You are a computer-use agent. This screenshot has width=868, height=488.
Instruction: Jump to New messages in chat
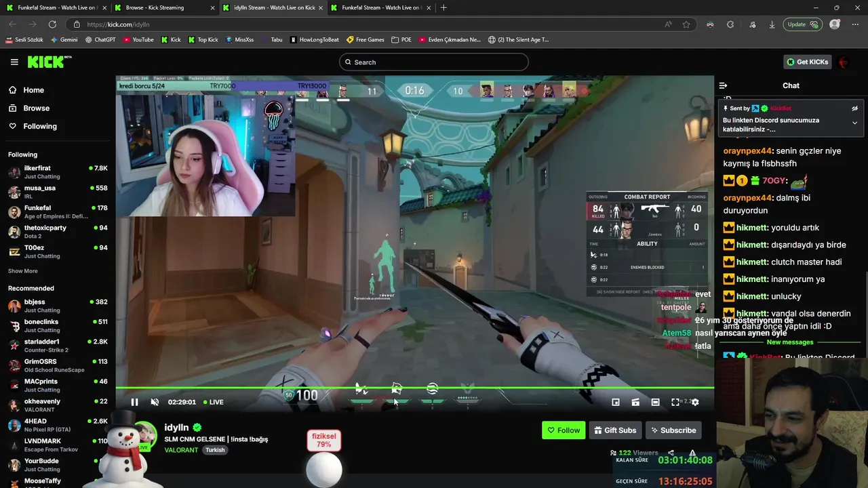[789, 342]
